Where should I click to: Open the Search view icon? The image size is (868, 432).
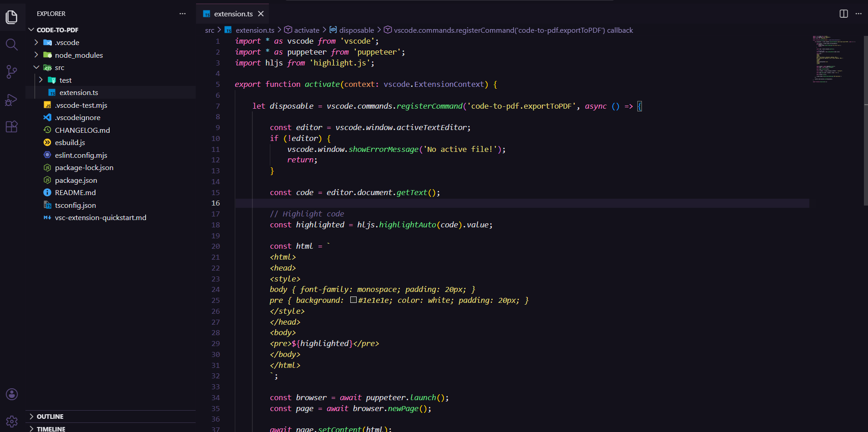[x=12, y=45]
